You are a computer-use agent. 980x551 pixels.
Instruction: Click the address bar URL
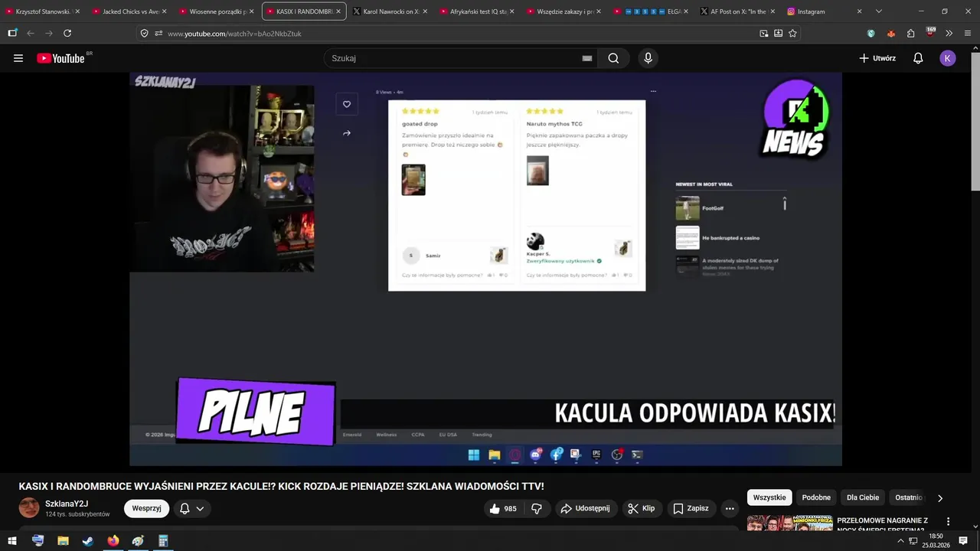coord(234,34)
